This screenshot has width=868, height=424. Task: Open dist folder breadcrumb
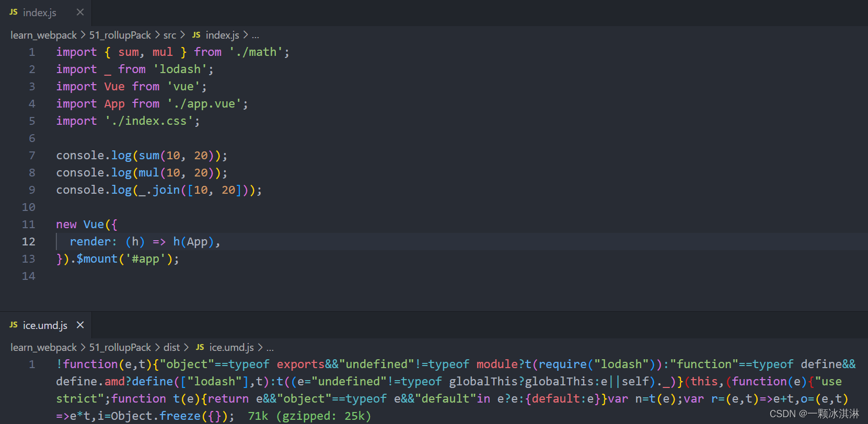(171, 347)
